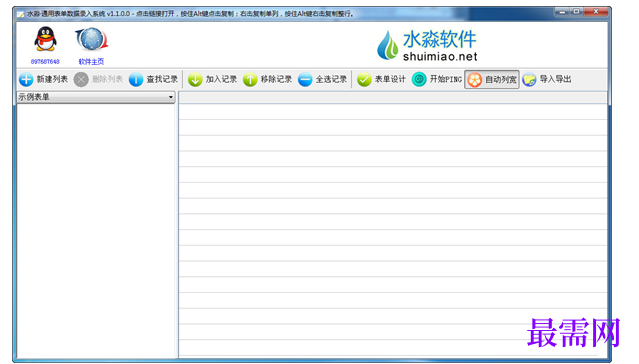The image size is (639, 364).
Task: Click the QQ number 897687648 link
Action: pyautogui.click(x=45, y=62)
